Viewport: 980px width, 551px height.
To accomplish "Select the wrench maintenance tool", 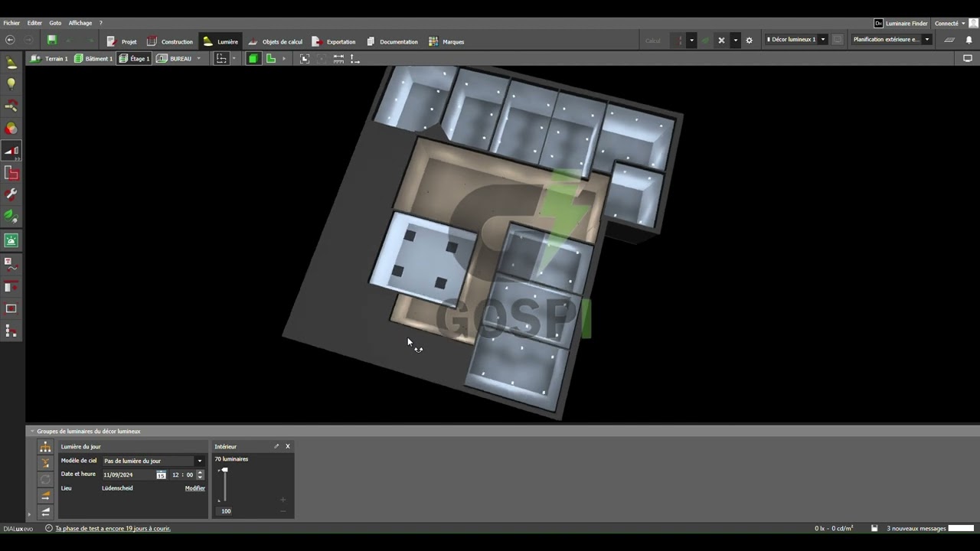I will pos(11,195).
